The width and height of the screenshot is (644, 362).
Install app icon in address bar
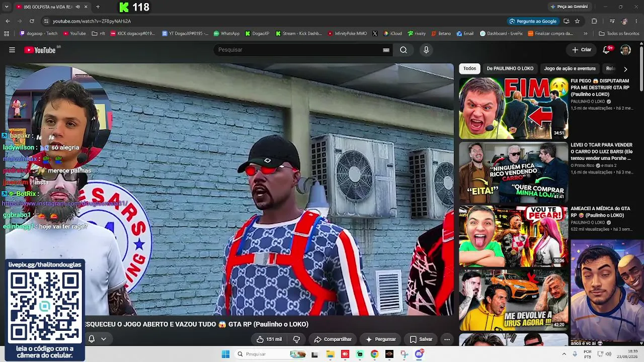(x=566, y=21)
